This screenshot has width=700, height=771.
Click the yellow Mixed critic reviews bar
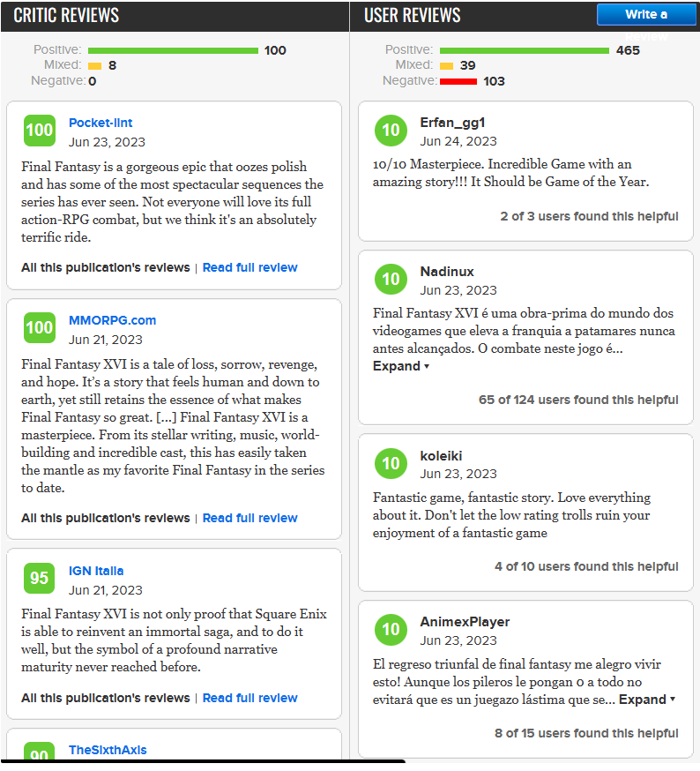pos(95,65)
